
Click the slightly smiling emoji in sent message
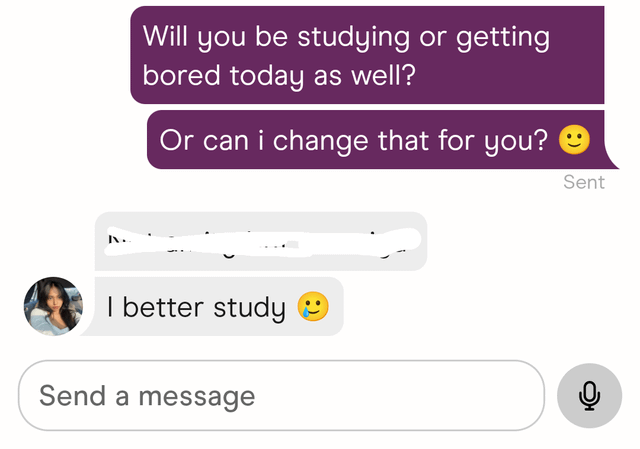574,140
